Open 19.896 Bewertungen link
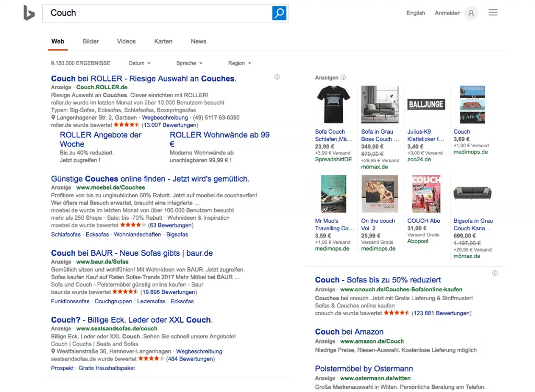The width and height of the screenshot is (535, 392). coord(169,292)
